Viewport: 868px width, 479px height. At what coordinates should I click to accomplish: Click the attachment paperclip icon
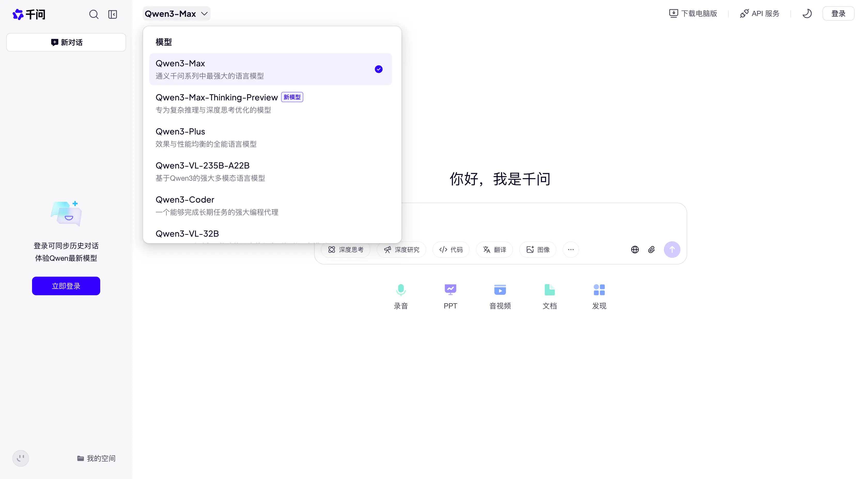pos(652,249)
